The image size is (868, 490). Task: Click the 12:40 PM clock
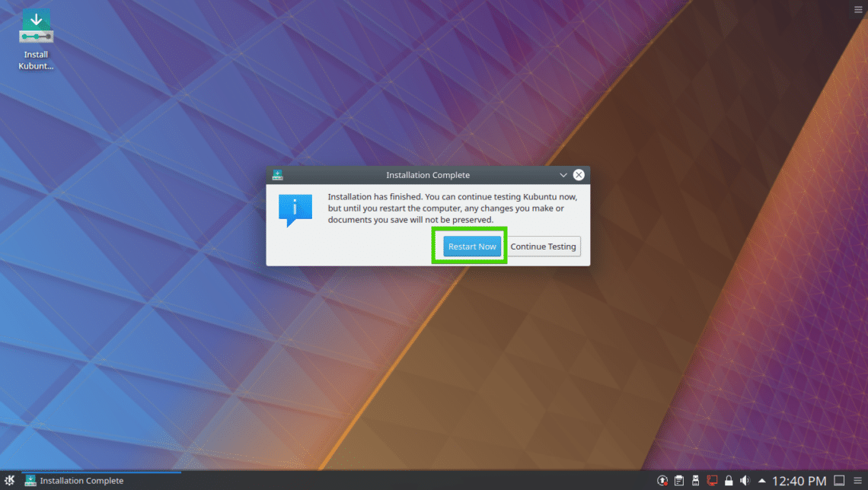(x=799, y=481)
